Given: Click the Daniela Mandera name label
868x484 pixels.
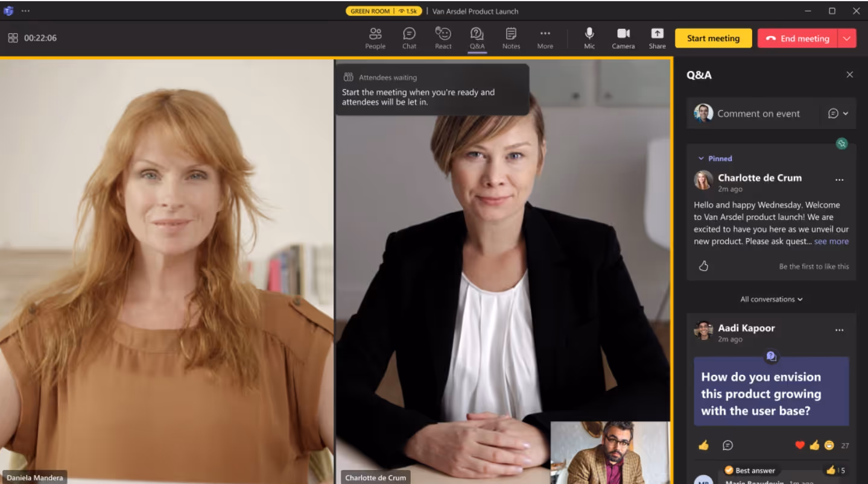Looking at the screenshot, I should pos(35,477).
